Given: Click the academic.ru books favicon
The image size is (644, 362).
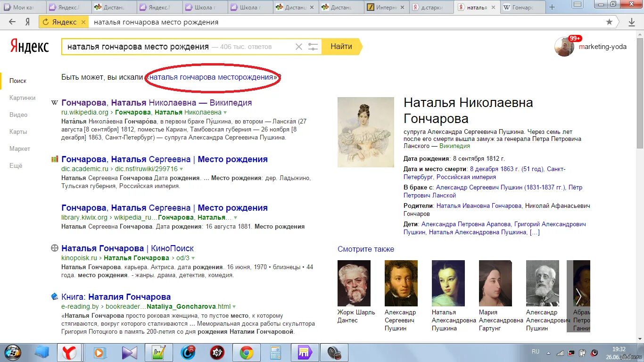Looking at the screenshot, I should pyautogui.click(x=55, y=159).
